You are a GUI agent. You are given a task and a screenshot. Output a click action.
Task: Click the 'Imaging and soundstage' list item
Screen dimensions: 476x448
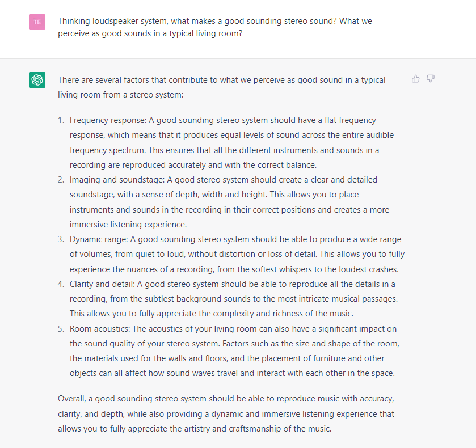(230, 202)
